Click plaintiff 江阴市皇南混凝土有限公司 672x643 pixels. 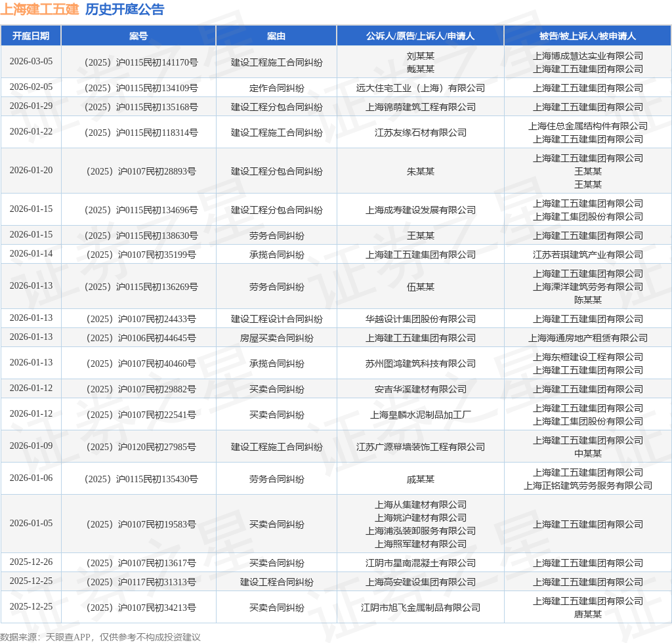(421, 563)
